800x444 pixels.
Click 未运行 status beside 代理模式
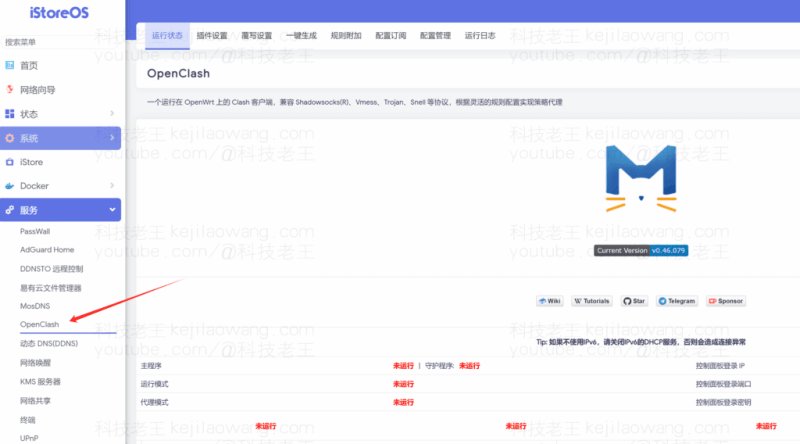coord(403,403)
